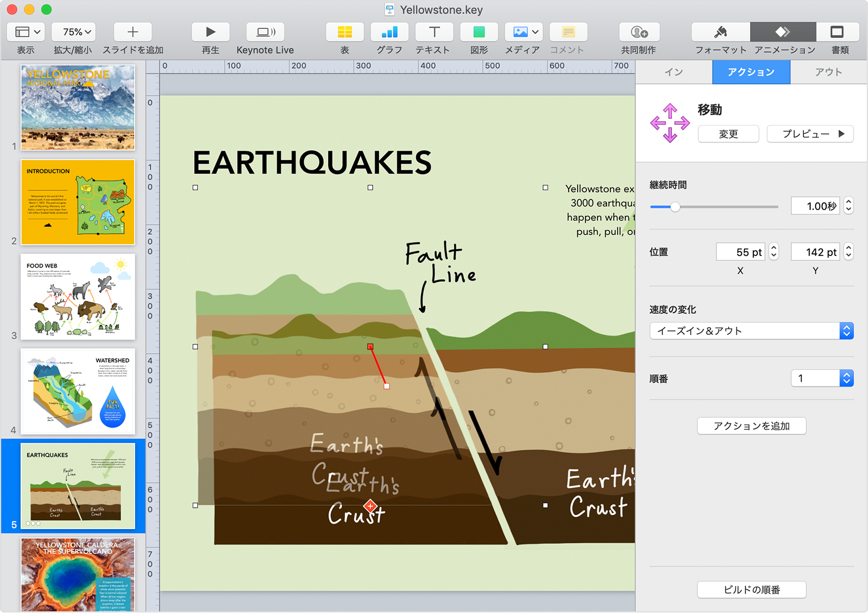Click the top-center selection handle
Image resolution: width=868 pixels, height=613 pixels.
370,187
